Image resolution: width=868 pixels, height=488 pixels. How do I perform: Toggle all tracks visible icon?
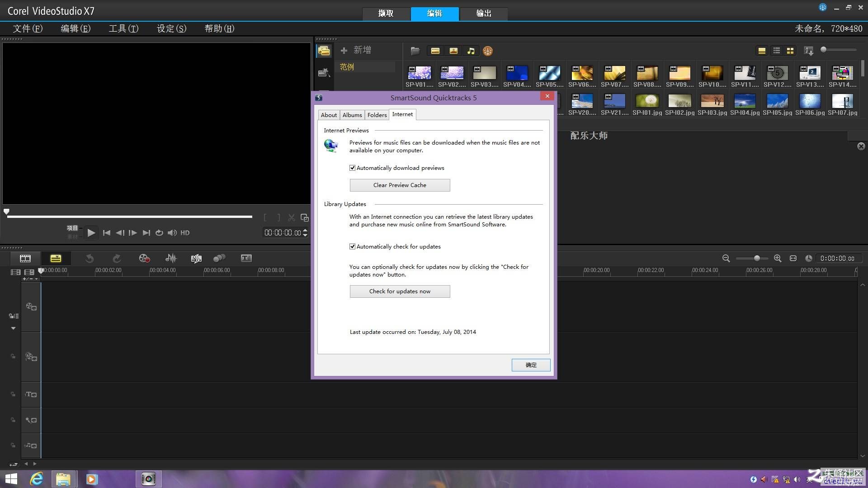coord(16,272)
